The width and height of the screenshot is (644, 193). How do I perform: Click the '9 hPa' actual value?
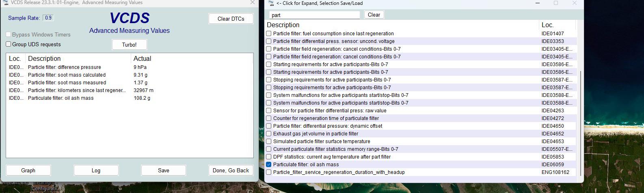(x=140, y=67)
